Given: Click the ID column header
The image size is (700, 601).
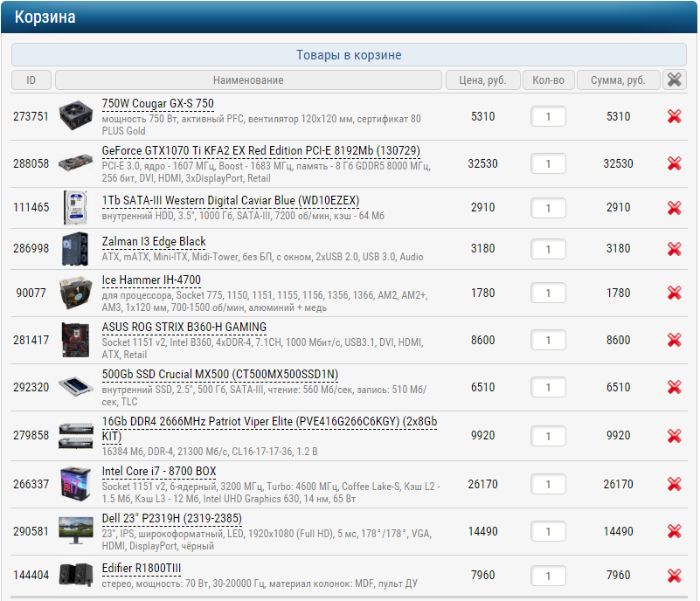Looking at the screenshot, I should (x=31, y=79).
